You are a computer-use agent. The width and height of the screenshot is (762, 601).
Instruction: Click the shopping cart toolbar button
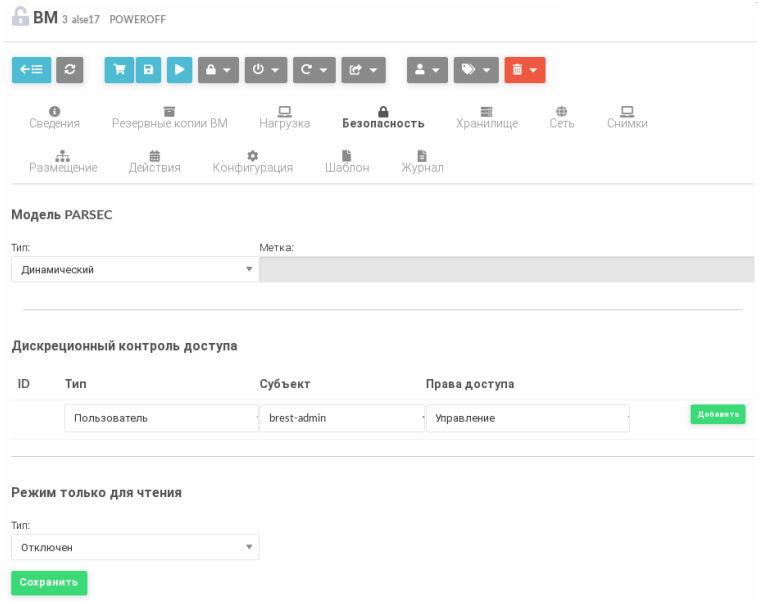point(119,70)
